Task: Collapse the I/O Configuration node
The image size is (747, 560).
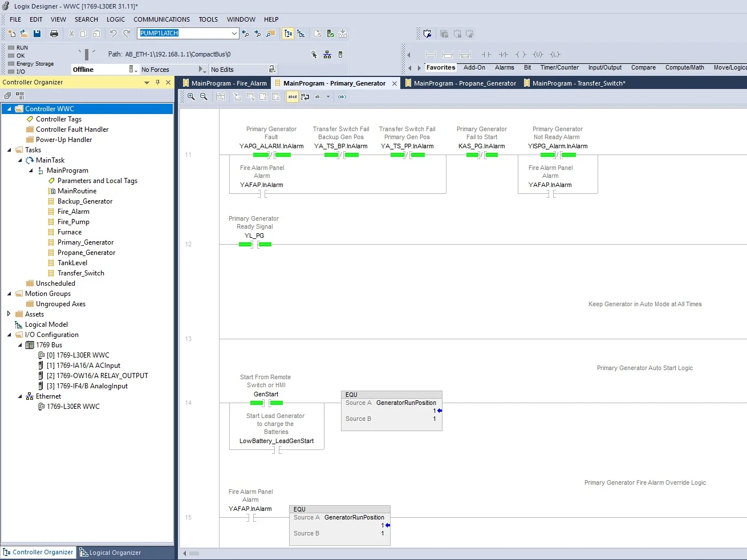Action: click(9, 335)
